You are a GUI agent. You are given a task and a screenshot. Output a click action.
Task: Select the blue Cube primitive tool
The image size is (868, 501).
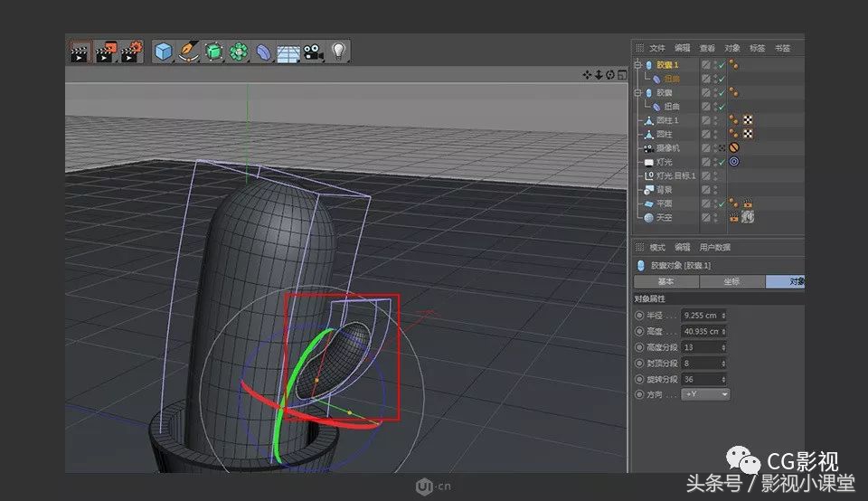point(164,52)
